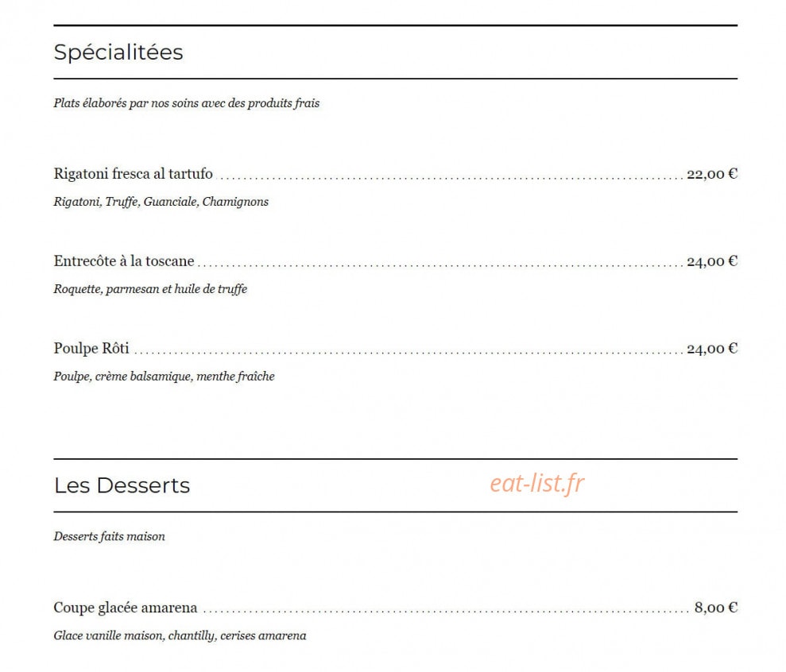The height and width of the screenshot is (672, 786).
Task: Click the Poulpe Rôti 24,00 € price
Action: pyautogui.click(x=712, y=348)
